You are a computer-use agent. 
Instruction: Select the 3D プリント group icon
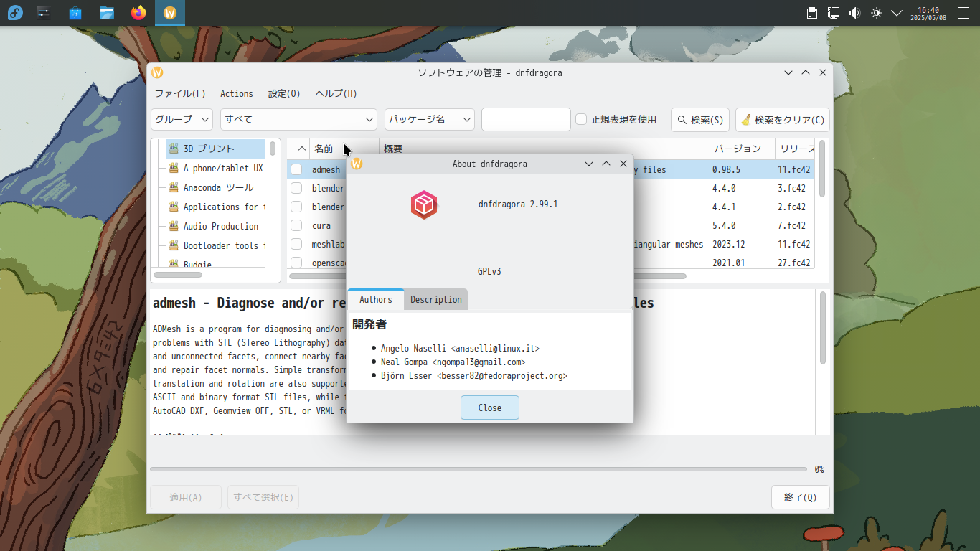click(174, 149)
